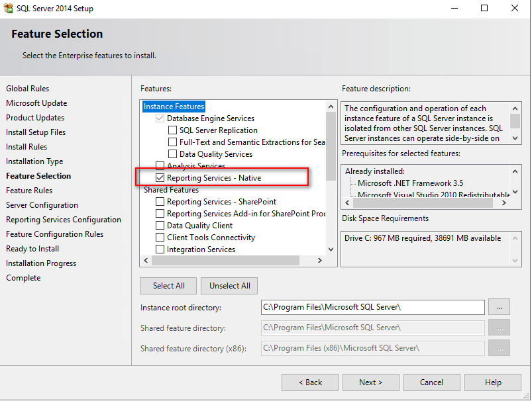This screenshot has width=532, height=401.
Task: Click the Instance root directory field
Action: (373, 307)
